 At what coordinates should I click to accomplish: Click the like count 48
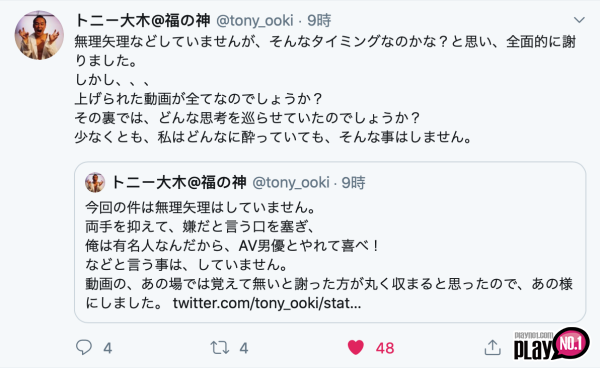[x=385, y=348]
